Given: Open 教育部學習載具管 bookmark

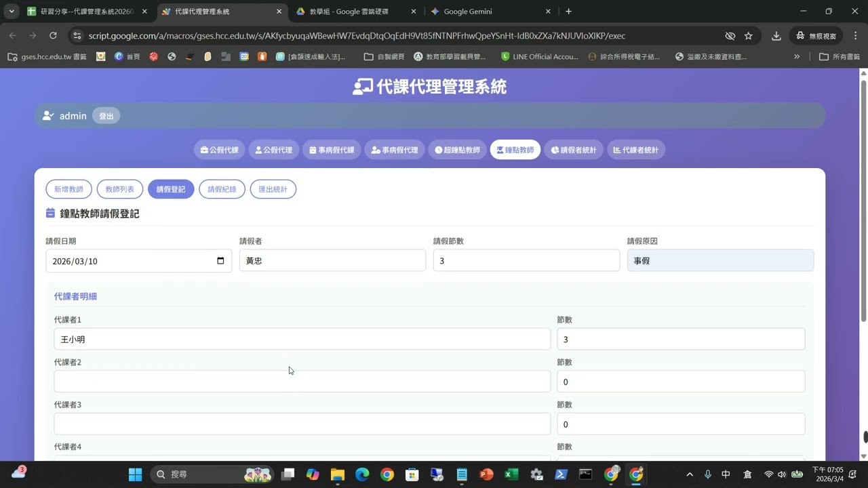Looking at the screenshot, I should (450, 57).
